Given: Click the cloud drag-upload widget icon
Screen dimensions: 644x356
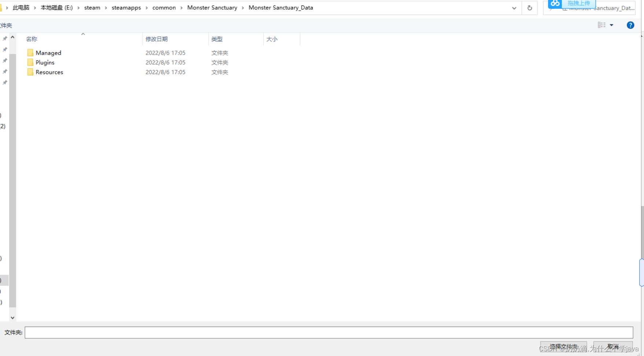Looking at the screenshot, I should click(555, 3).
